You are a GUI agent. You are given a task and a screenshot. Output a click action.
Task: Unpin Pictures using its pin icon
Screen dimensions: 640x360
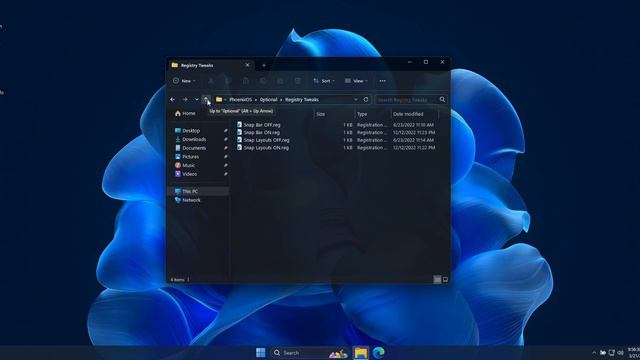tap(226, 157)
